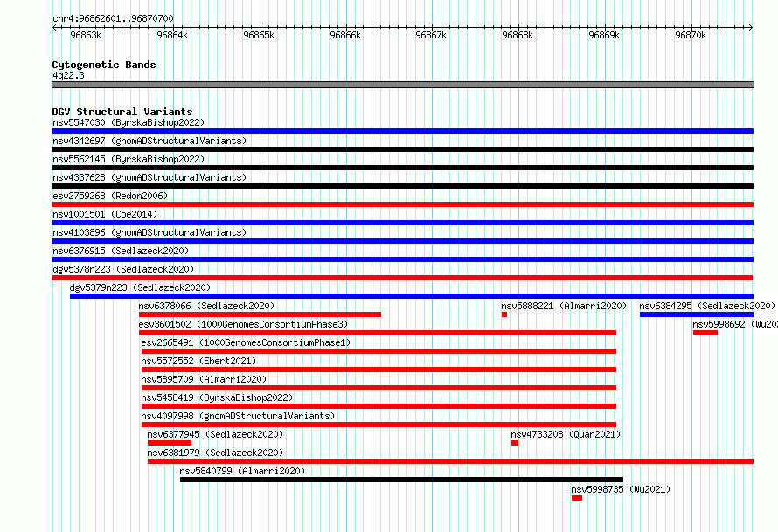Open nsv4733208 (Quan2021) variant

coord(566,434)
